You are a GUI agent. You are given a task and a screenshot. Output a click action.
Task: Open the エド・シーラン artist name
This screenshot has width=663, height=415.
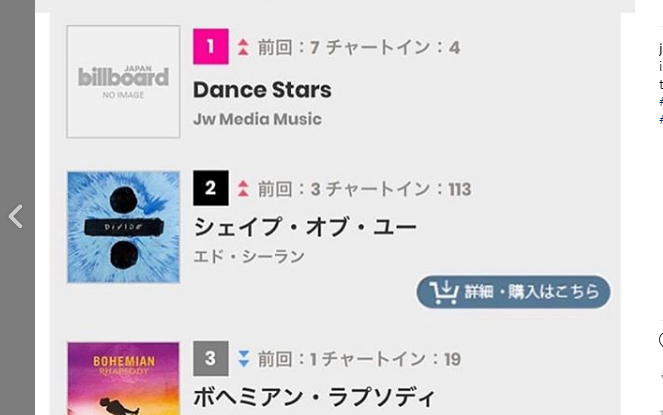point(249,256)
